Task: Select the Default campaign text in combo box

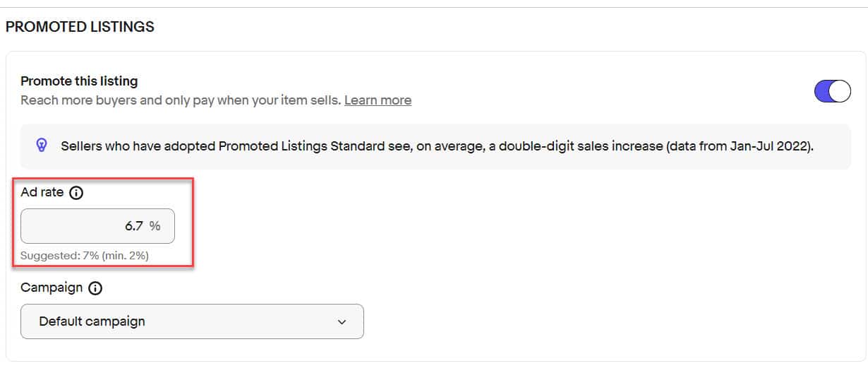Action: (x=92, y=321)
